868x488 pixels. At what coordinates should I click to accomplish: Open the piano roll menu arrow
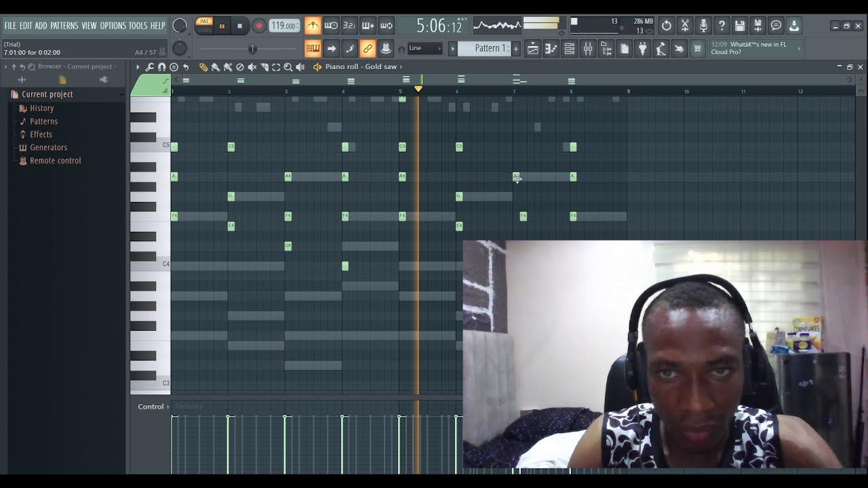[138, 67]
